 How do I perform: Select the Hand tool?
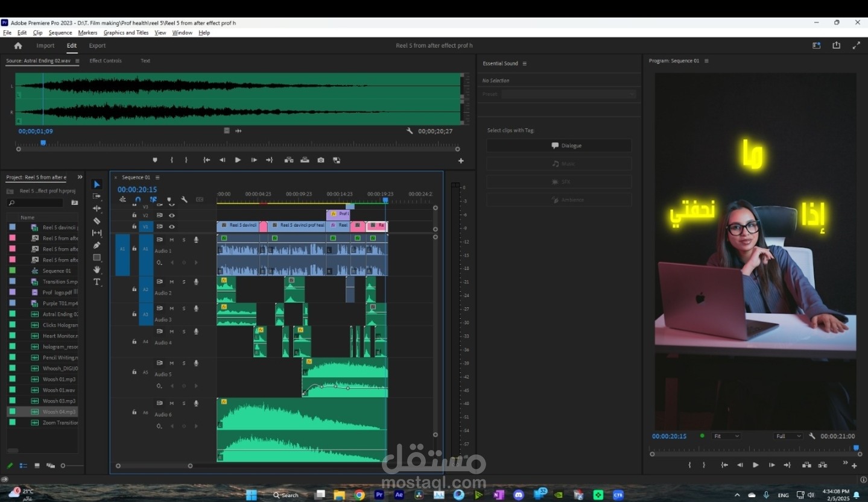[x=97, y=270]
